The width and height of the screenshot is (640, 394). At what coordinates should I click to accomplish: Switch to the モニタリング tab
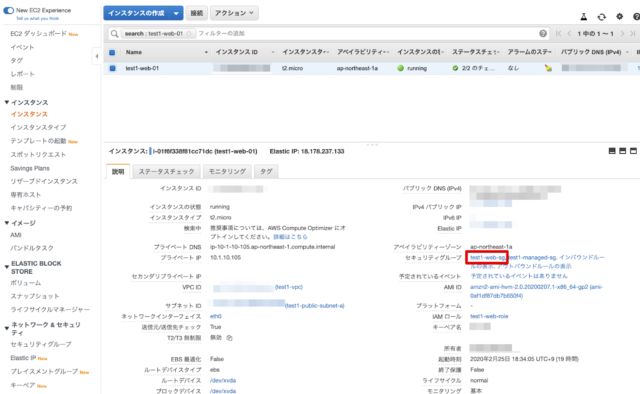coord(227,171)
